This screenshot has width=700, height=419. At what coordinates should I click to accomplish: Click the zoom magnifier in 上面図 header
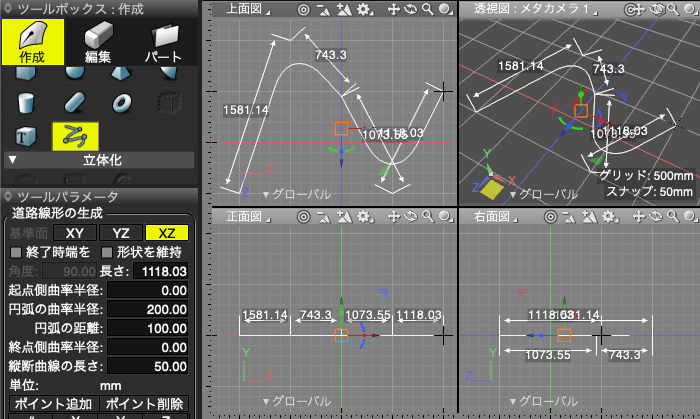[428, 9]
